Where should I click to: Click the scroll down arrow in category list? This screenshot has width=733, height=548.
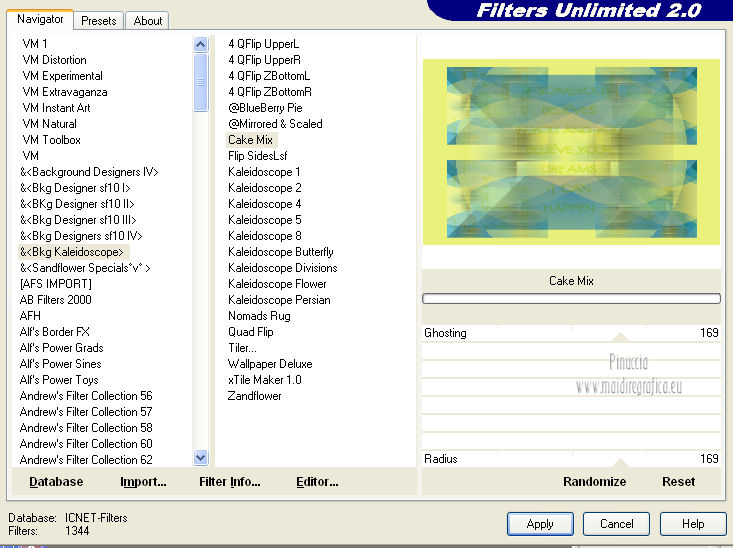(x=201, y=457)
